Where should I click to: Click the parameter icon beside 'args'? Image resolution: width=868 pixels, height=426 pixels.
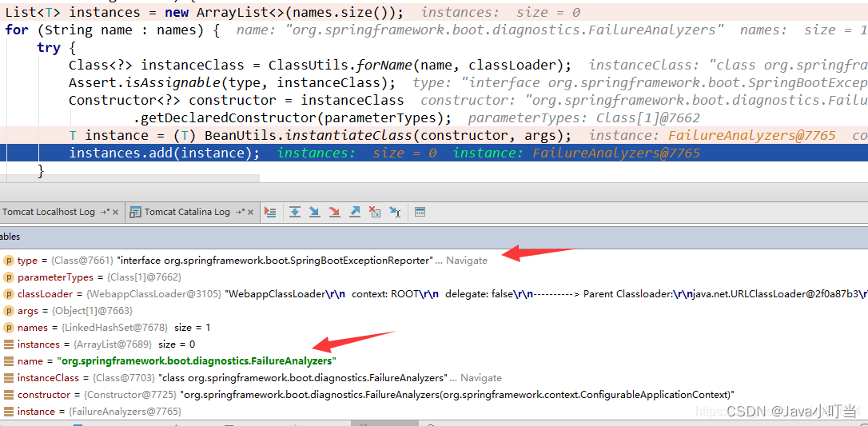pyautogui.click(x=9, y=311)
